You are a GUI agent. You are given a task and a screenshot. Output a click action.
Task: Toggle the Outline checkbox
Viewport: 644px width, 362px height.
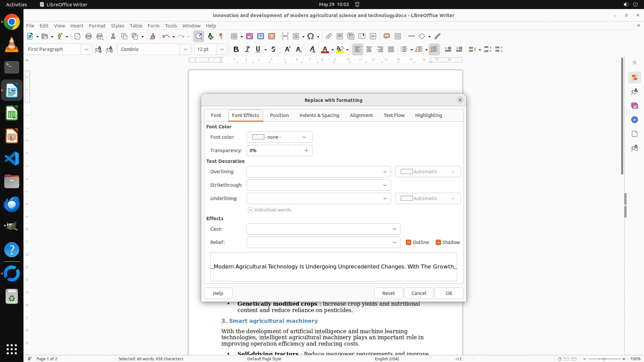(x=409, y=242)
